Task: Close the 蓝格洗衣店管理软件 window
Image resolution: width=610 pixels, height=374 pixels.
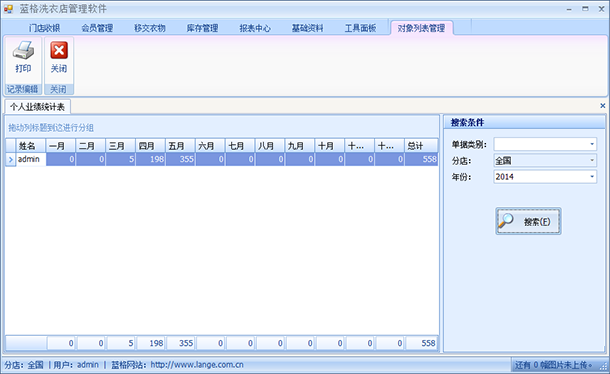Action: click(x=601, y=9)
